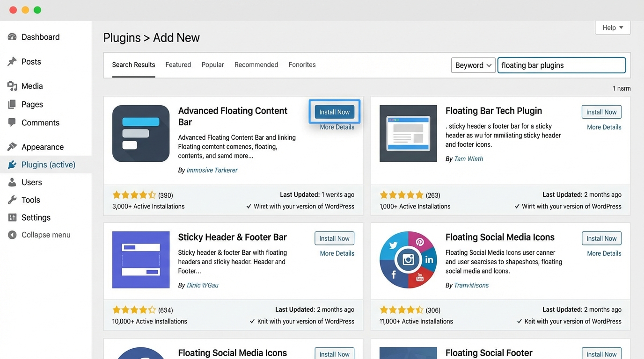Open Users via the person icon
This screenshot has width=644, height=359.
coord(11,182)
